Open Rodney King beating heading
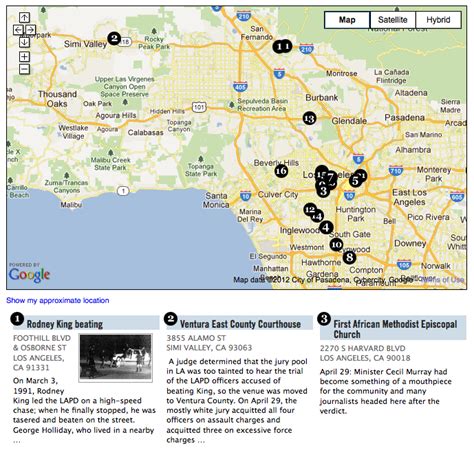The width and height of the screenshot is (474, 450). [65, 324]
